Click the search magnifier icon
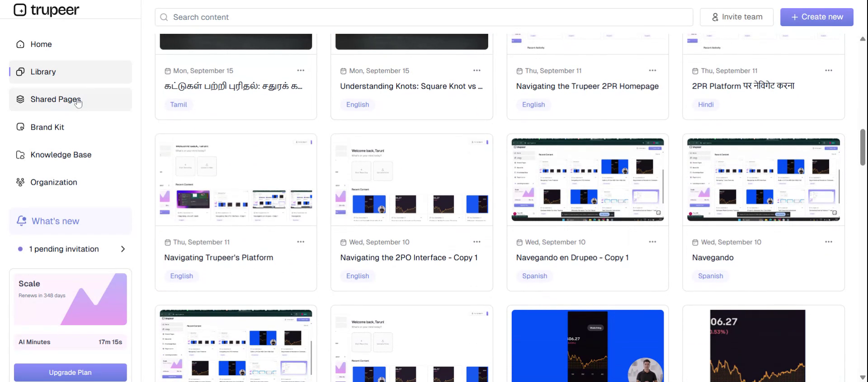The image size is (868, 382). 164,17
